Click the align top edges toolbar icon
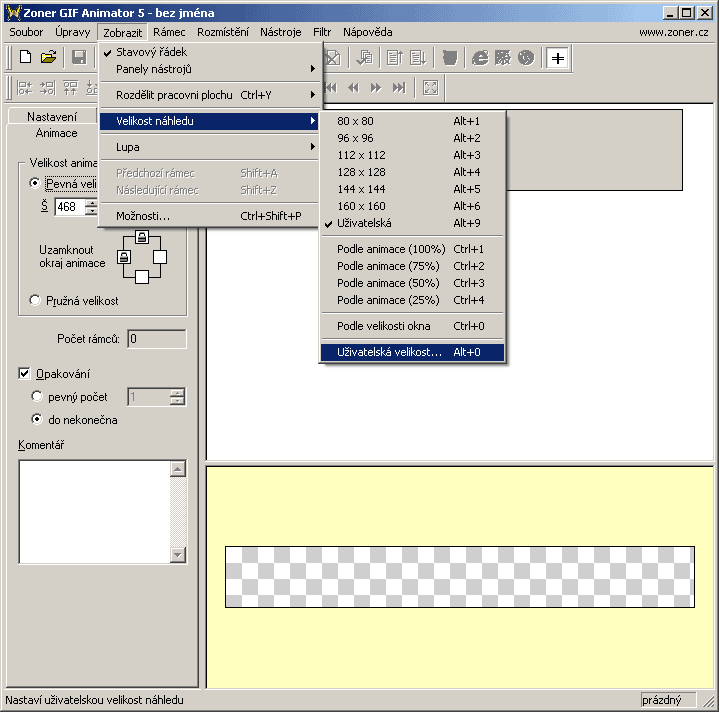Image resolution: width=719 pixels, height=712 pixels. coord(70,88)
